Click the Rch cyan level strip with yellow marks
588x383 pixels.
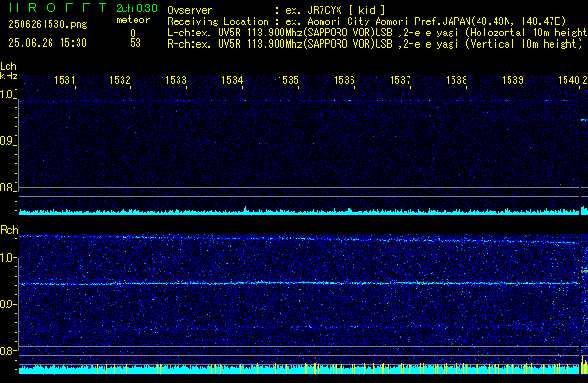(299, 369)
